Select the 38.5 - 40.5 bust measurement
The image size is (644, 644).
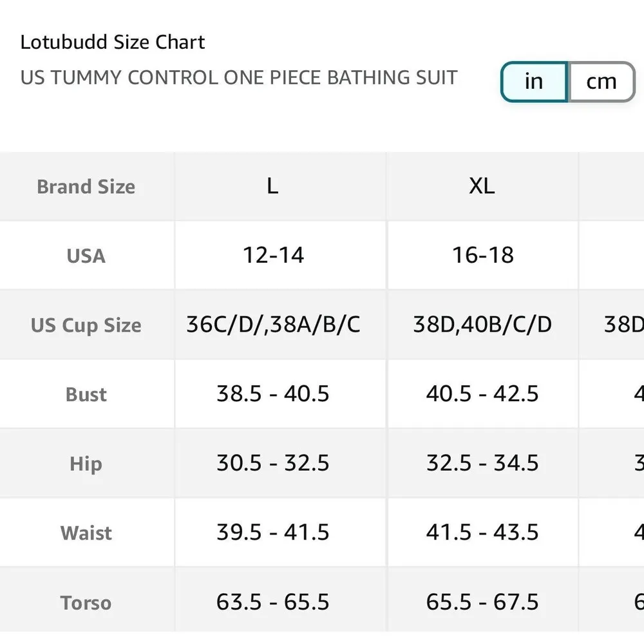click(x=272, y=394)
